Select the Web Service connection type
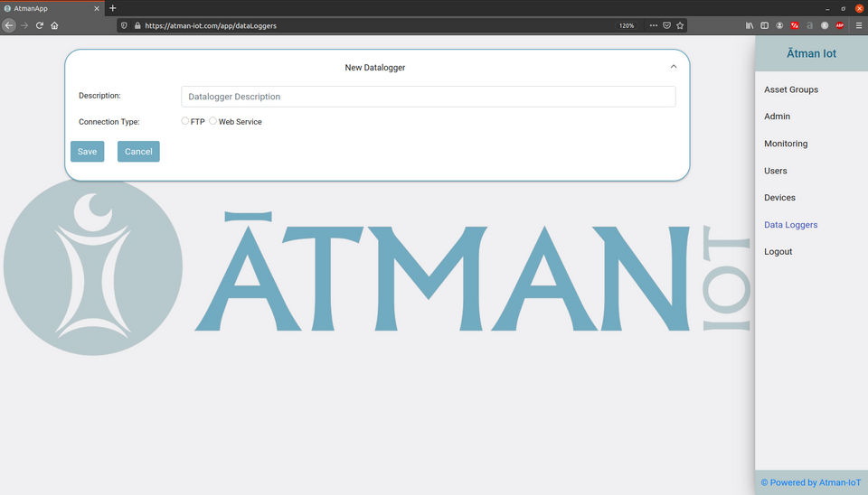Viewport: 868px width, 495px height. click(212, 120)
